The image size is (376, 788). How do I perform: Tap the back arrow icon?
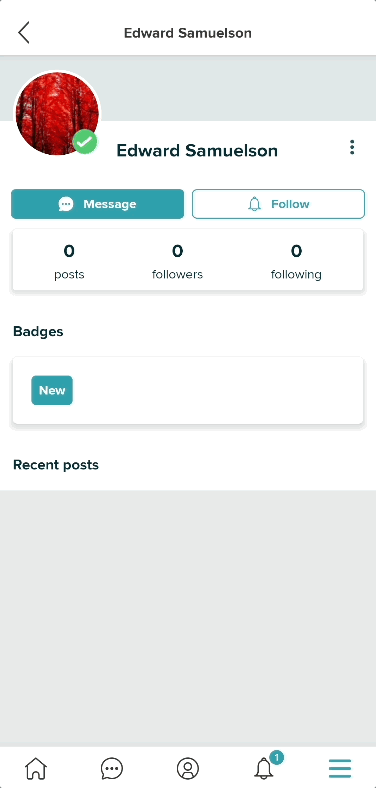point(24,33)
